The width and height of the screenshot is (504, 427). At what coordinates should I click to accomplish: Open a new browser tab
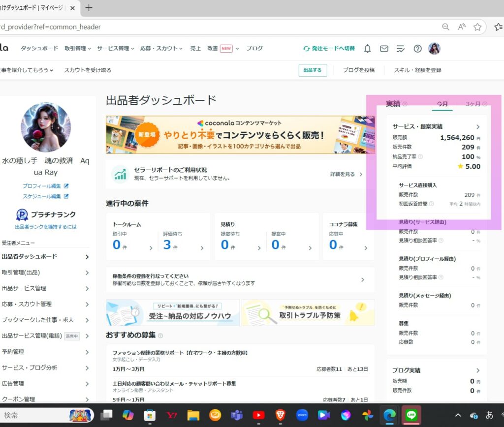89,8
